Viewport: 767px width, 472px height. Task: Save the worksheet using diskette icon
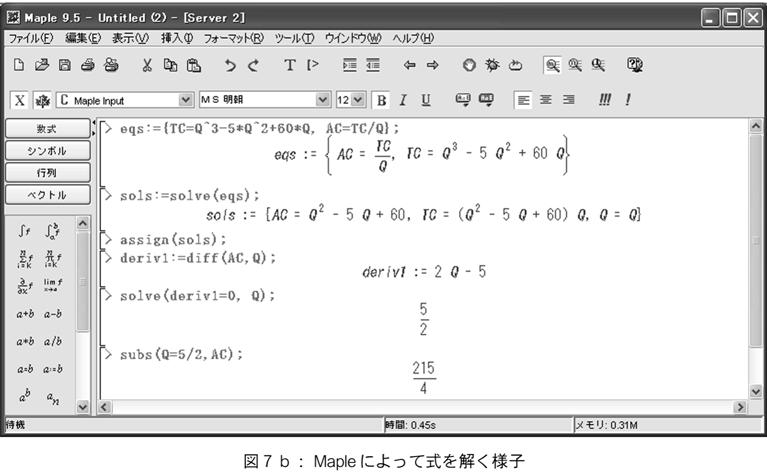(65, 65)
